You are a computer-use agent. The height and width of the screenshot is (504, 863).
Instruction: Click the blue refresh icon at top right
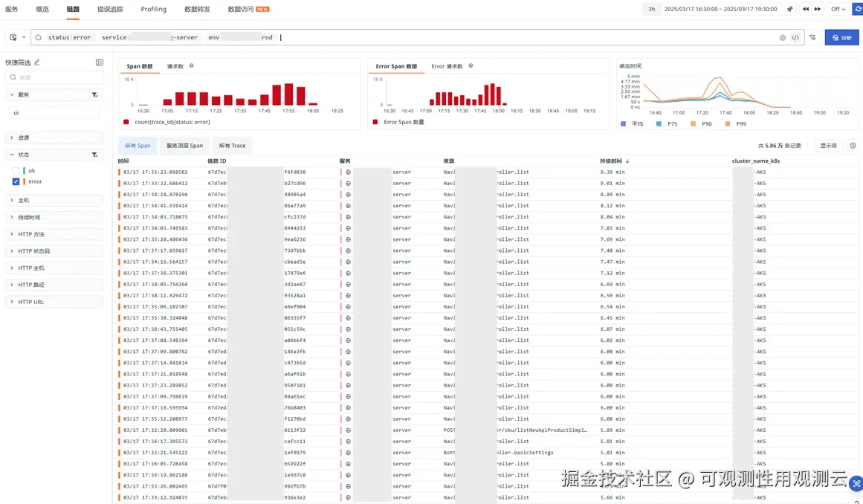point(859,9)
